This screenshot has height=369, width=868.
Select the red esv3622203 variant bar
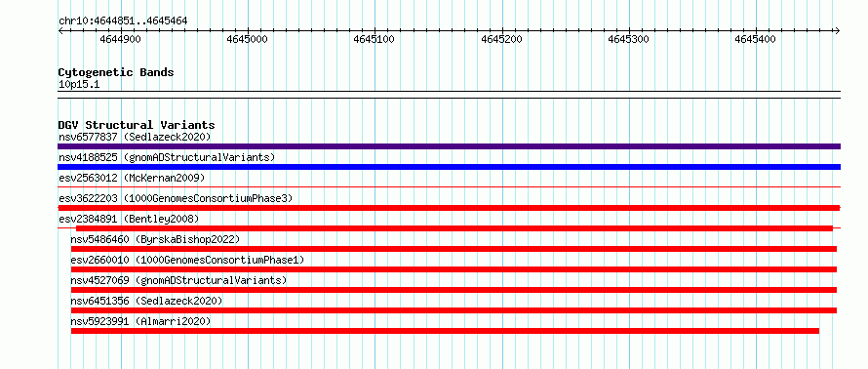(x=449, y=208)
